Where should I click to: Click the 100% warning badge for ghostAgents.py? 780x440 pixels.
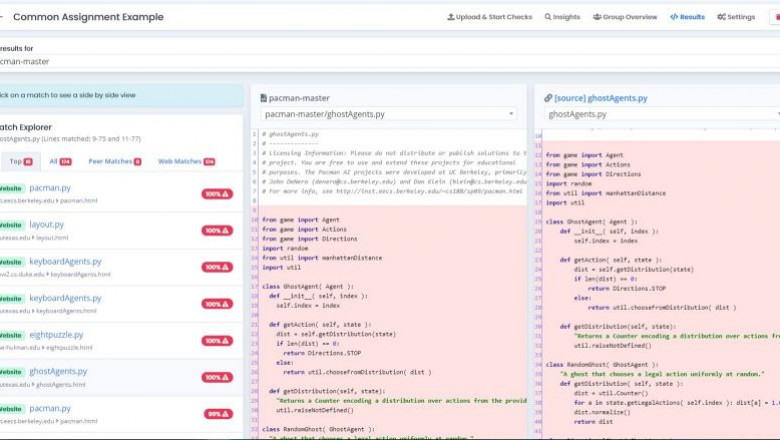pos(217,377)
